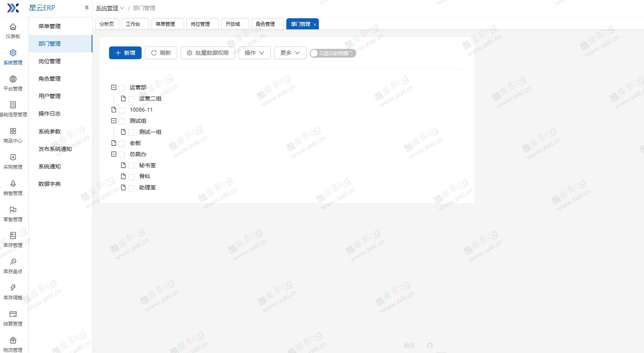Switch to the 角色管理 tab
The width and height of the screenshot is (644, 353).
tap(268, 24)
